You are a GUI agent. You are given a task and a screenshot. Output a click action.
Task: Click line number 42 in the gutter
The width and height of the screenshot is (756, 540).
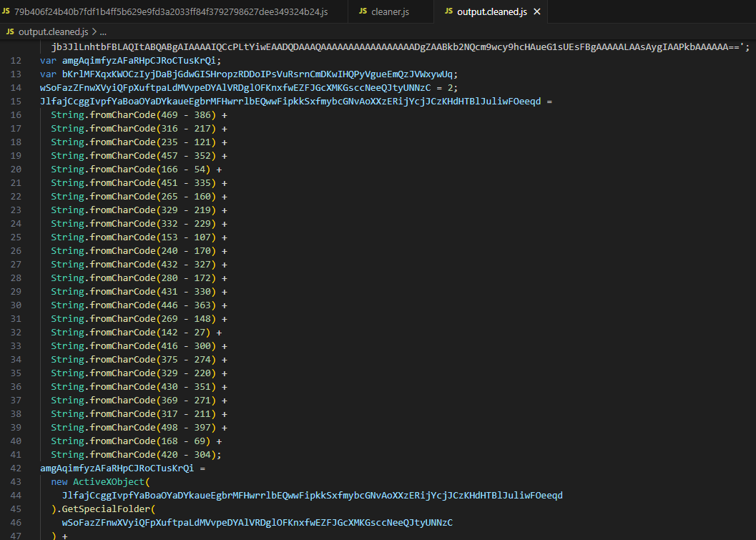[16, 468]
